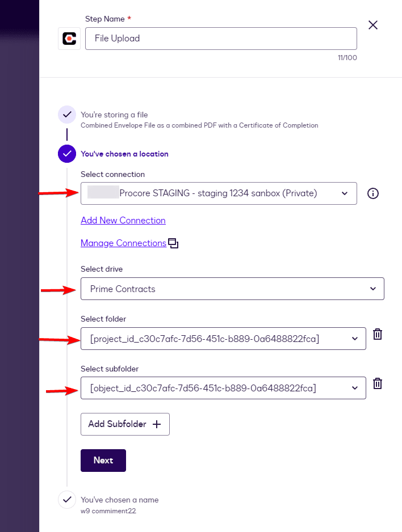Click the checkmark for "You're storing a file"
This screenshot has width=402, height=532.
(67, 115)
